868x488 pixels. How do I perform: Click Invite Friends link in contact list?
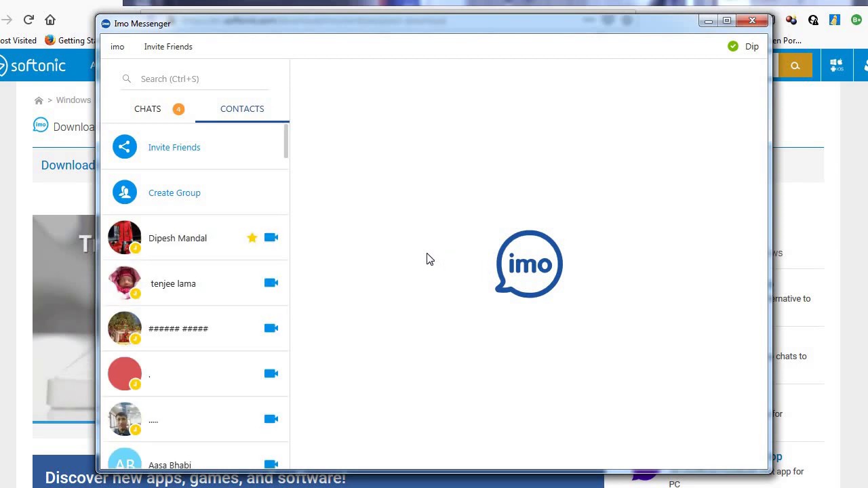click(x=174, y=147)
